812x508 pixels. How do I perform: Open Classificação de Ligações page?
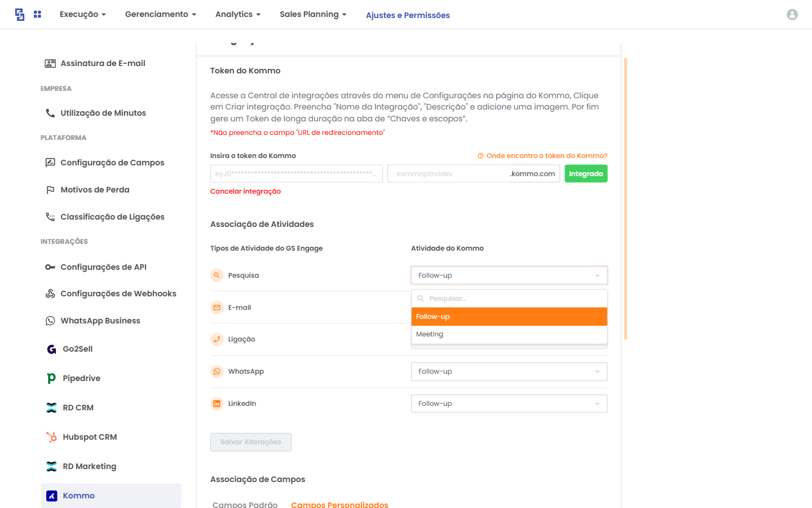(x=112, y=217)
